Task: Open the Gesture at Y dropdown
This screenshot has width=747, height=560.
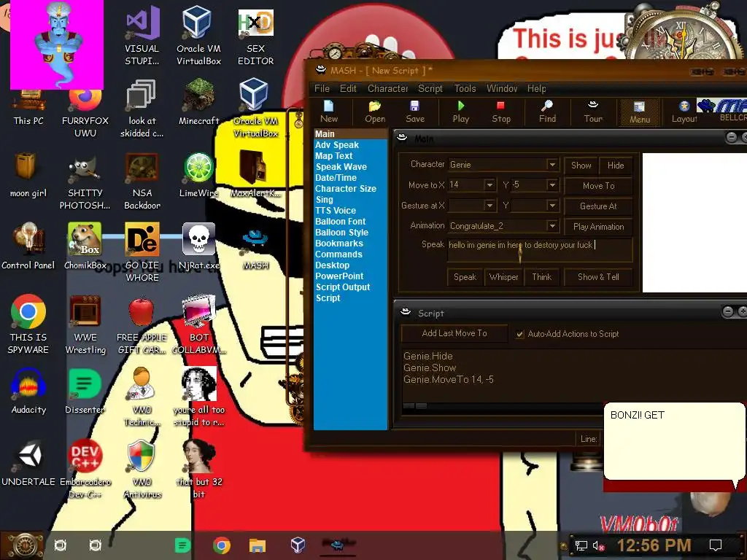Action: tap(551, 205)
